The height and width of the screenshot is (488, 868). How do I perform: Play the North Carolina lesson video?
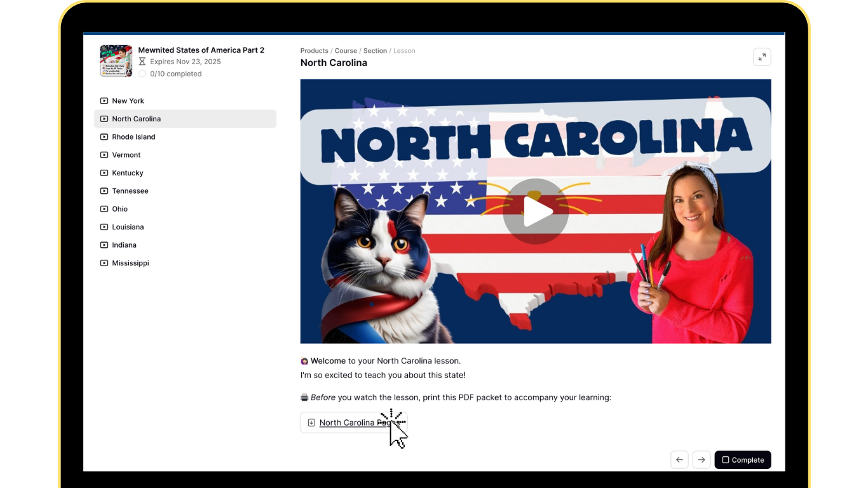pyautogui.click(x=536, y=212)
